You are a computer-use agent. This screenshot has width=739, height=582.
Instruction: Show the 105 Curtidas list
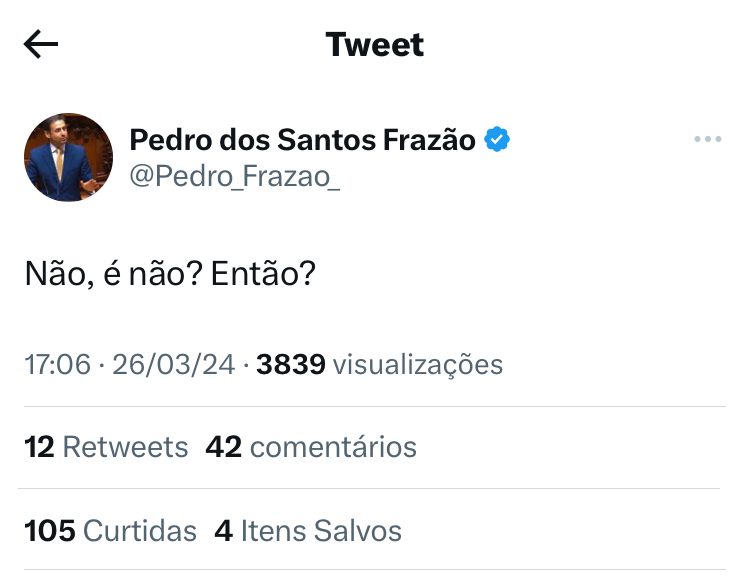click(x=110, y=531)
